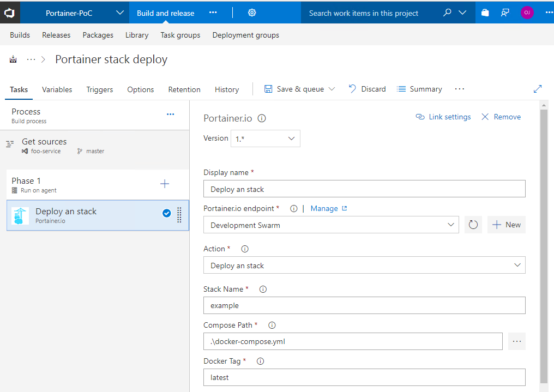Expand the Portainer-PoC project dropdown
554x392 pixels.
click(120, 13)
